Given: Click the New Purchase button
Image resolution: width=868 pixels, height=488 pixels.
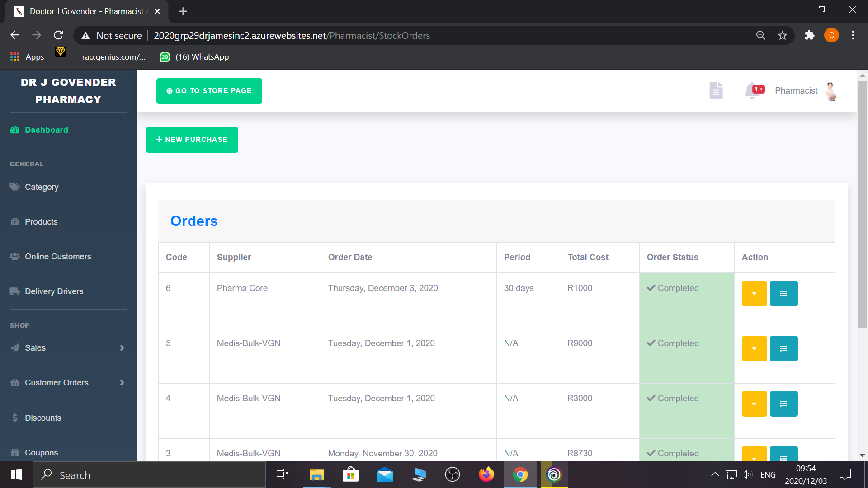Looking at the screenshot, I should tap(192, 140).
